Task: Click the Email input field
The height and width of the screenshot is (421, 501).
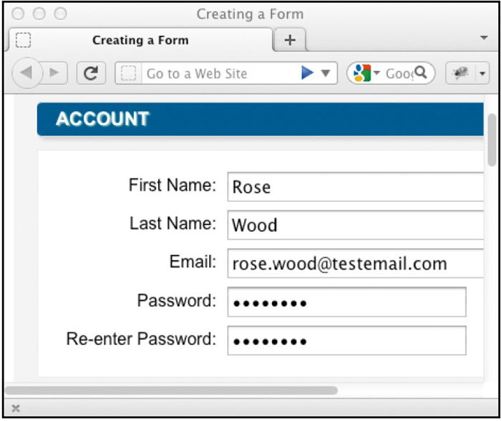Action: [355, 263]
